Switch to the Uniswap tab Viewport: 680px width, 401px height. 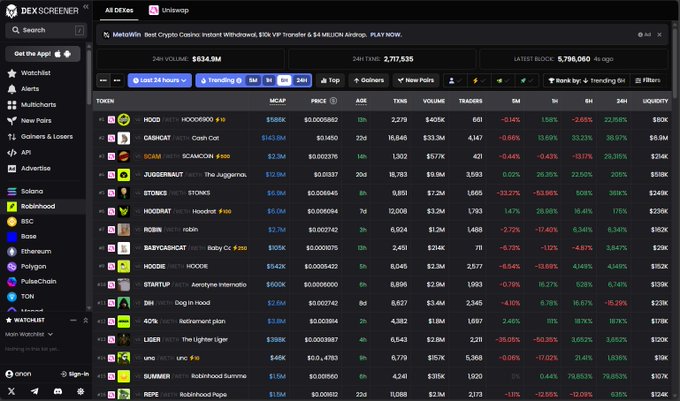click(169, 10)
